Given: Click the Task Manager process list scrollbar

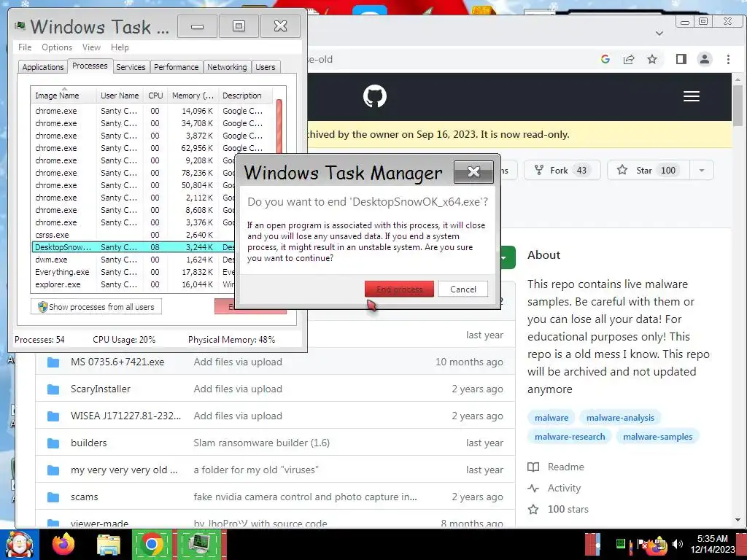Looking at the screenshot, I should tap(279, 126).
